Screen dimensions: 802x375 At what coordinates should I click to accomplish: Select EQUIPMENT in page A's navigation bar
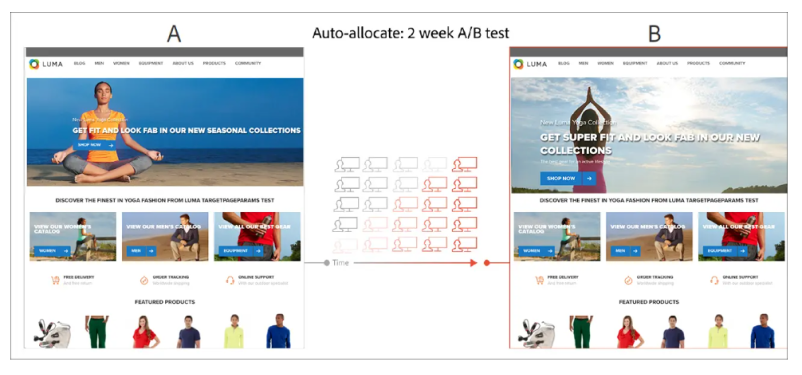(151, 63)
